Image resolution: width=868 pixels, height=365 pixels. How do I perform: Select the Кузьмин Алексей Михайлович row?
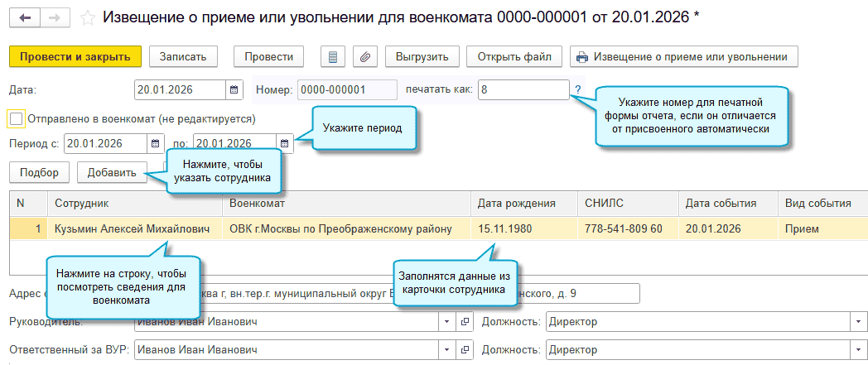click(x=132, y=229)
